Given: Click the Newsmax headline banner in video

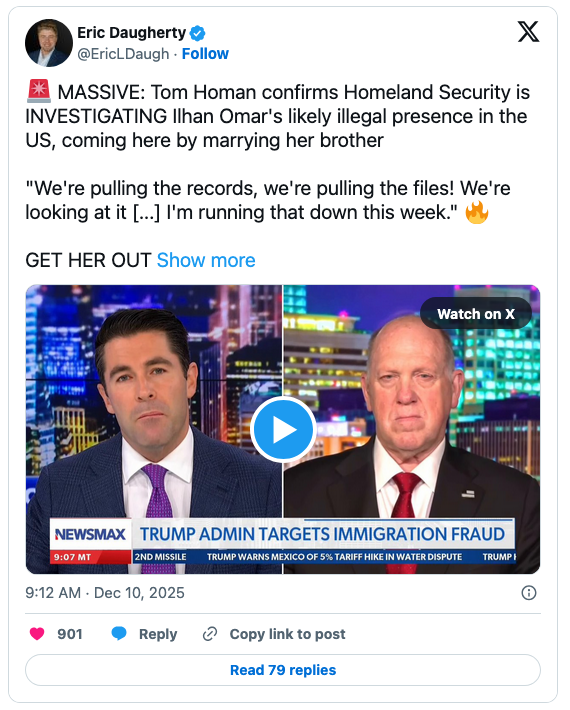Looking at the screenshot, I should point(323,534).
